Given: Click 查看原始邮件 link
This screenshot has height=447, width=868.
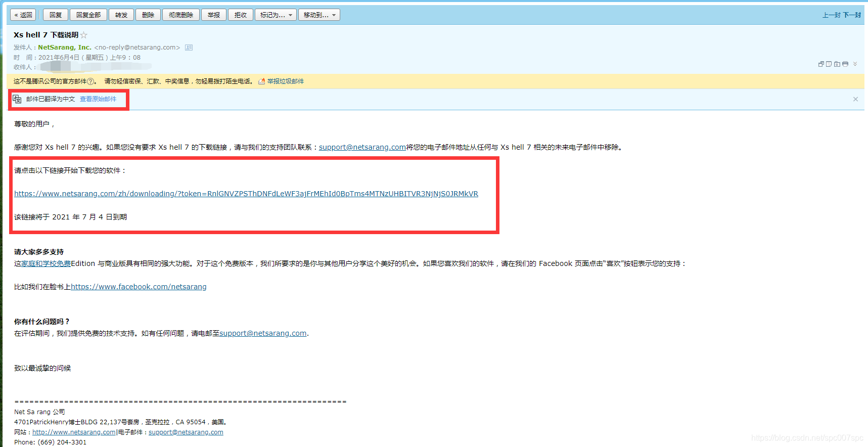Looking at the screenshot, I should 98,99.
